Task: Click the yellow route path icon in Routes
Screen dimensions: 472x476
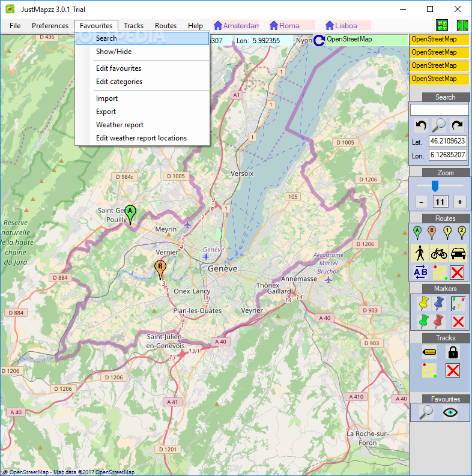Action: (440, 273)
